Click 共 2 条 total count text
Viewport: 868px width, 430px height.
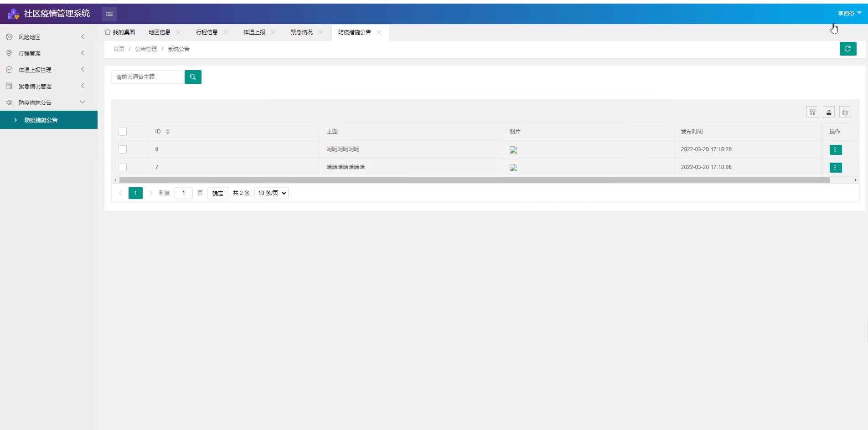click(x=242, y=193)
